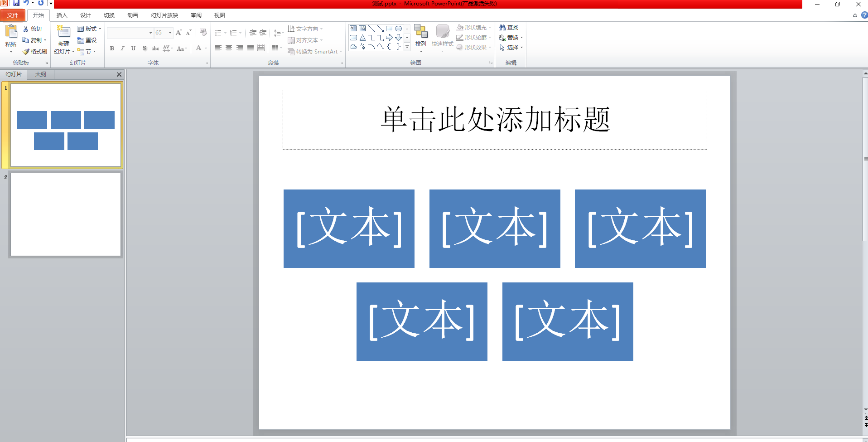
Task: Select the oval shape in gallery
Action: (x=399, y=29)
